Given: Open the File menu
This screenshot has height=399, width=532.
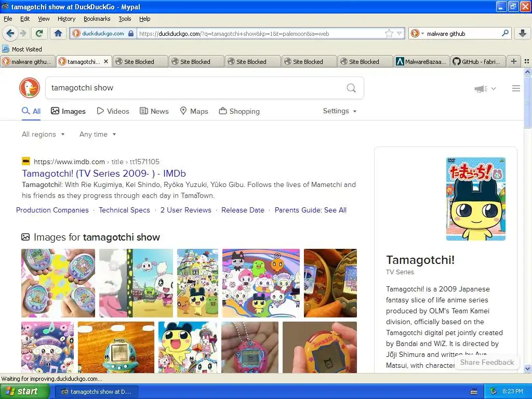Looking at the screenshot, I should (8, 19).
